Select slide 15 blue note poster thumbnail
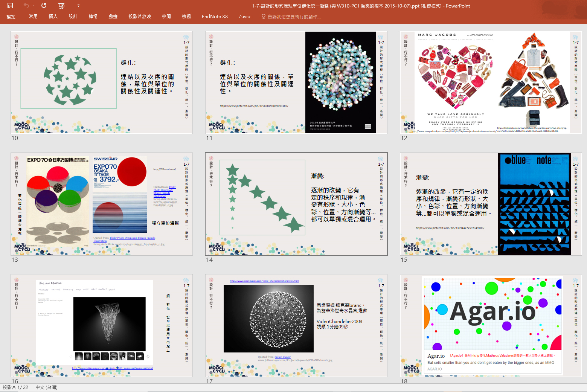Screen dimensions: 587x392 pos(491,204)
